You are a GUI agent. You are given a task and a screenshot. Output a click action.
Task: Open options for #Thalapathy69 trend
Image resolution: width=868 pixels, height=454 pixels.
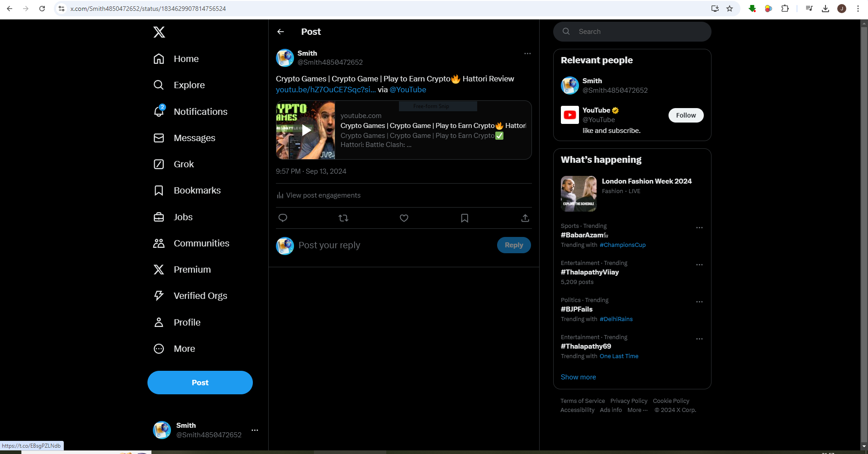(x=699, y=339)
